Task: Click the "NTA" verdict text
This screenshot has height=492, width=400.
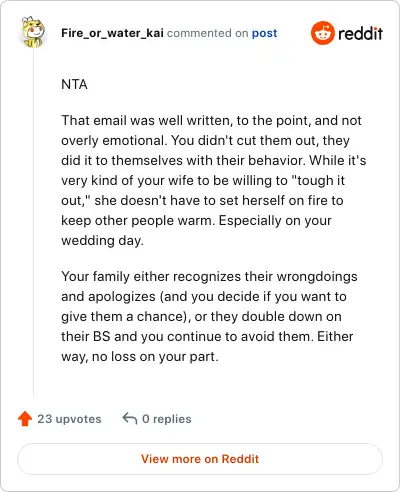Action: click(74, 84)
